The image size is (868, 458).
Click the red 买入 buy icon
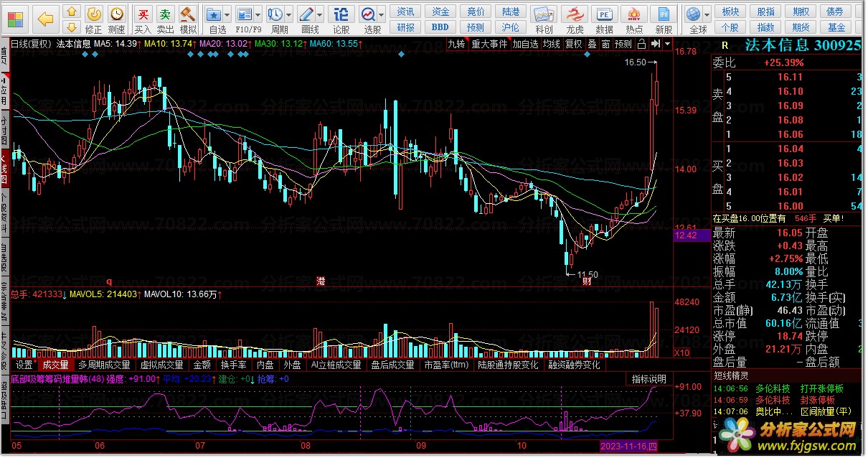coord(143,19)
